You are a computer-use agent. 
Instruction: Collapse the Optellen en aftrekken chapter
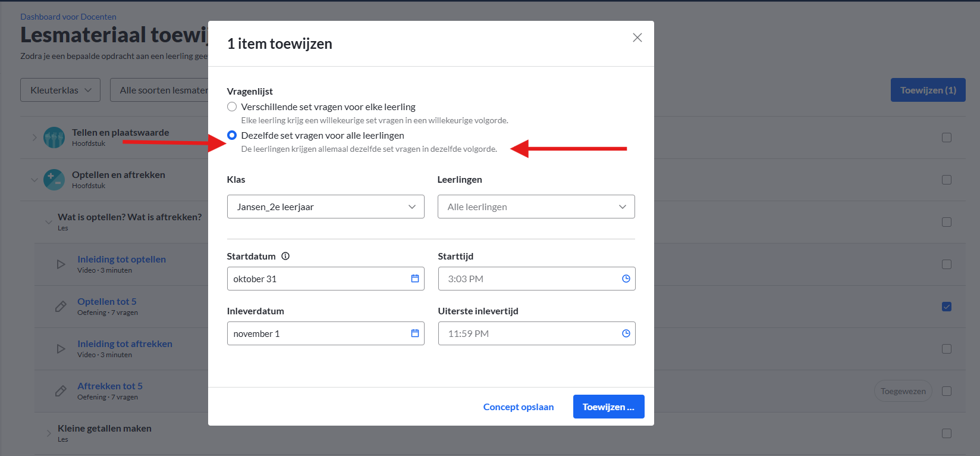click(x=34, y=180)
